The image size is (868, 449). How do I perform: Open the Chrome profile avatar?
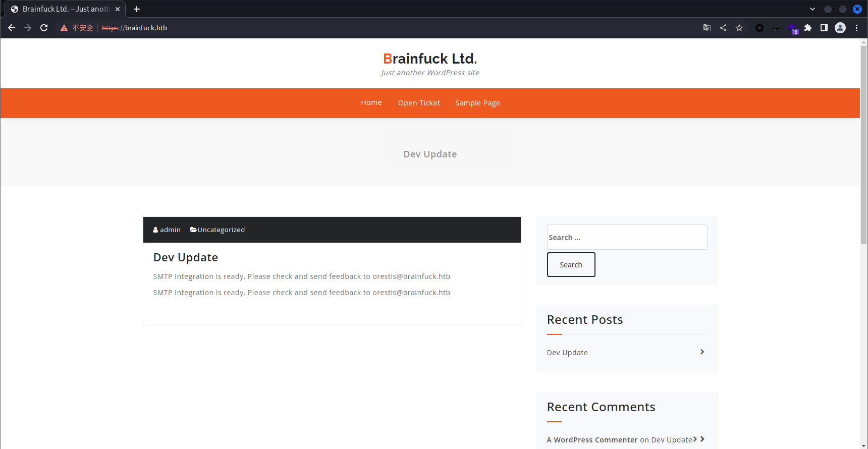click(840, 28)
